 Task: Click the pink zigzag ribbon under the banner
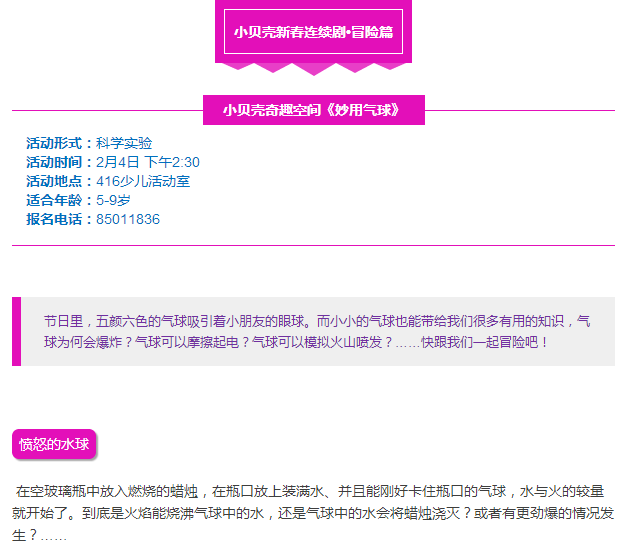click(313, 67)
